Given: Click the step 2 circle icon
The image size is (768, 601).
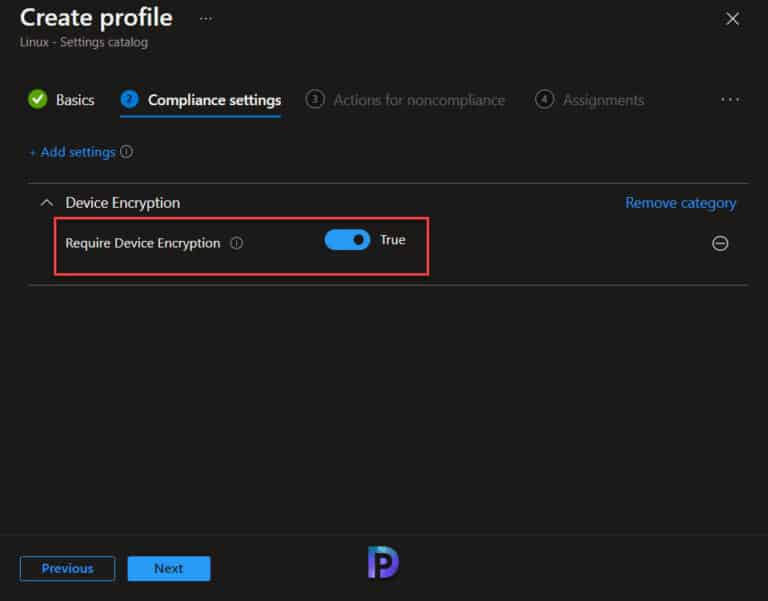Looking at the screenshot, I should [129, 99].
